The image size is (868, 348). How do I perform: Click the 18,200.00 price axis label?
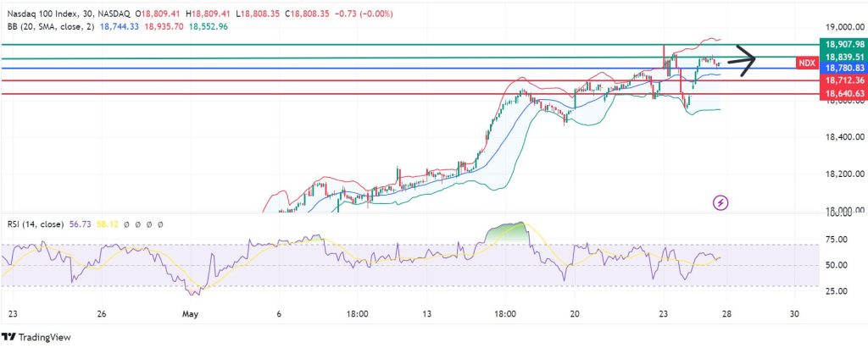pyautogui.click(x=844, y=174)
